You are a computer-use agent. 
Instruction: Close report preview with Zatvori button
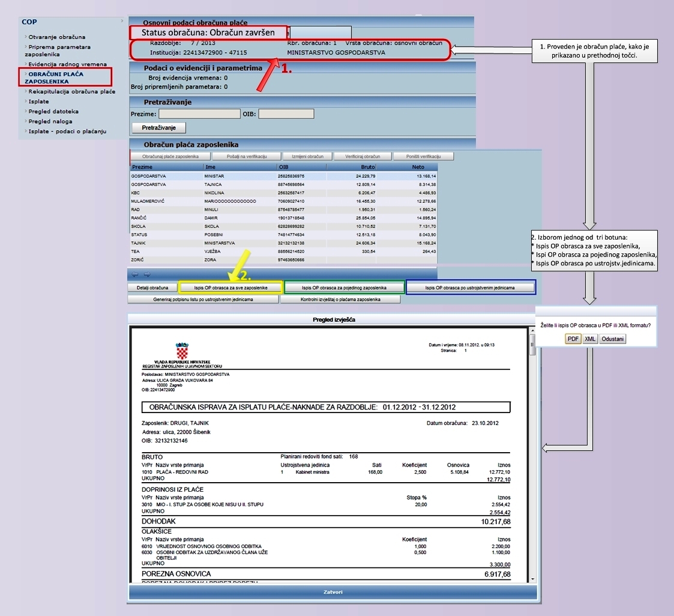click(x=333, y=592)
